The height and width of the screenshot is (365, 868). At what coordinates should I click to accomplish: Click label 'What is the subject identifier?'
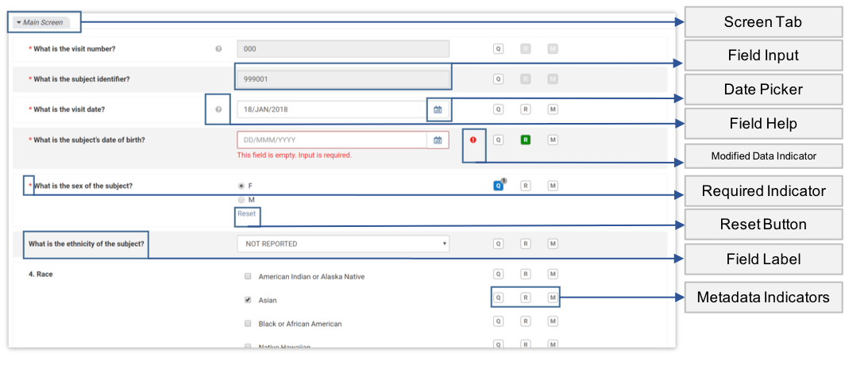point(82,79)
